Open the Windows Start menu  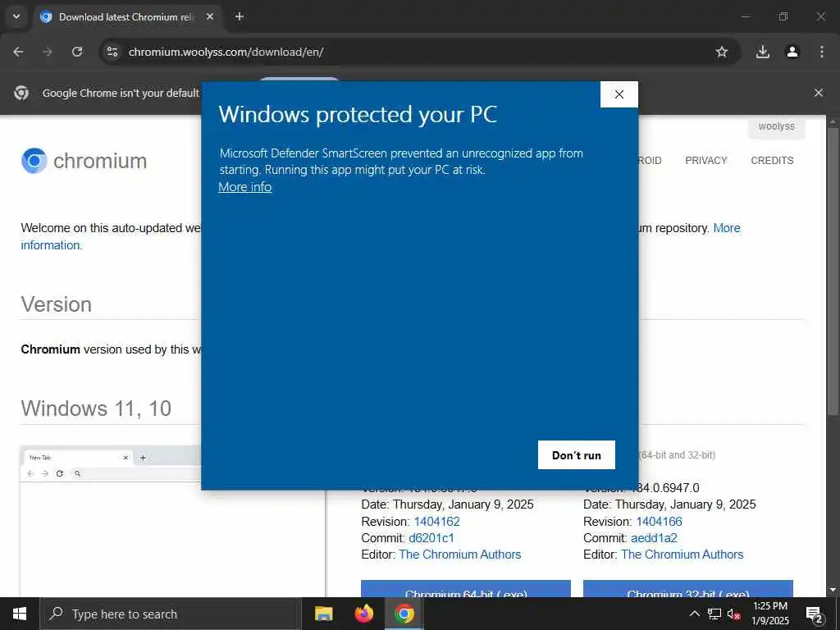20,614
